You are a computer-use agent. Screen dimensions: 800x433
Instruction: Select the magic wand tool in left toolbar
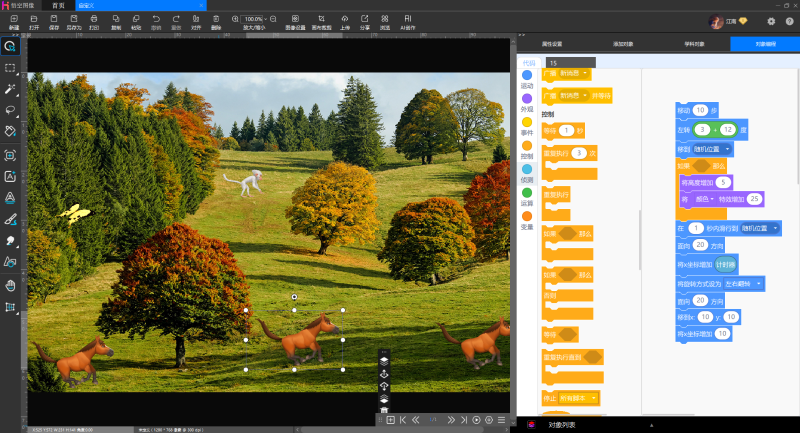coord(10,89)
